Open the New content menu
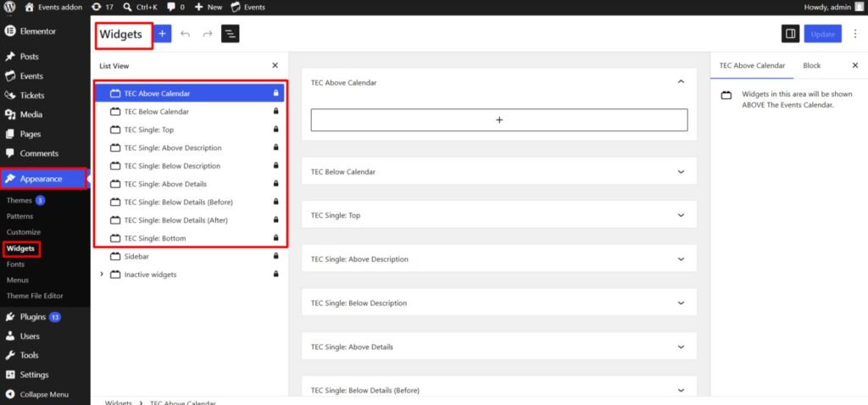 (x=209, y=7)
